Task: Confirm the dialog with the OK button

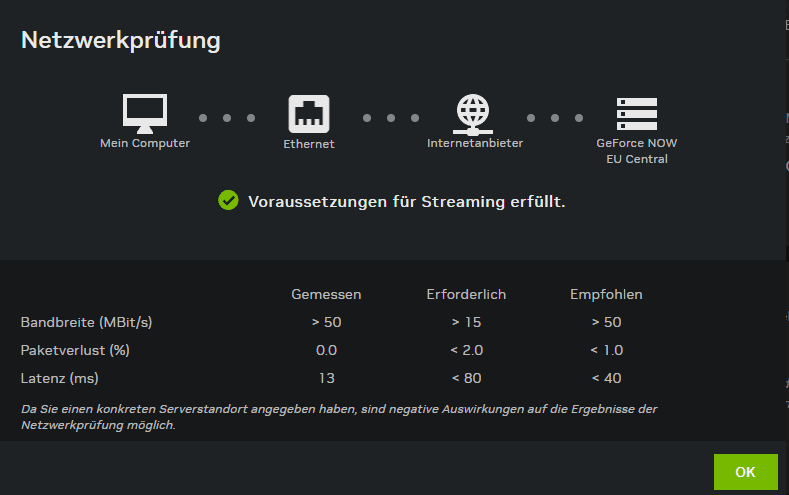Action: tap(745, 472)
